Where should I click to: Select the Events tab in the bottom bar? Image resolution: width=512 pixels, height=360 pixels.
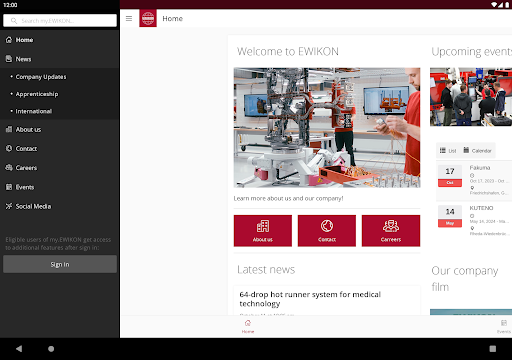(x=503, y=327)
